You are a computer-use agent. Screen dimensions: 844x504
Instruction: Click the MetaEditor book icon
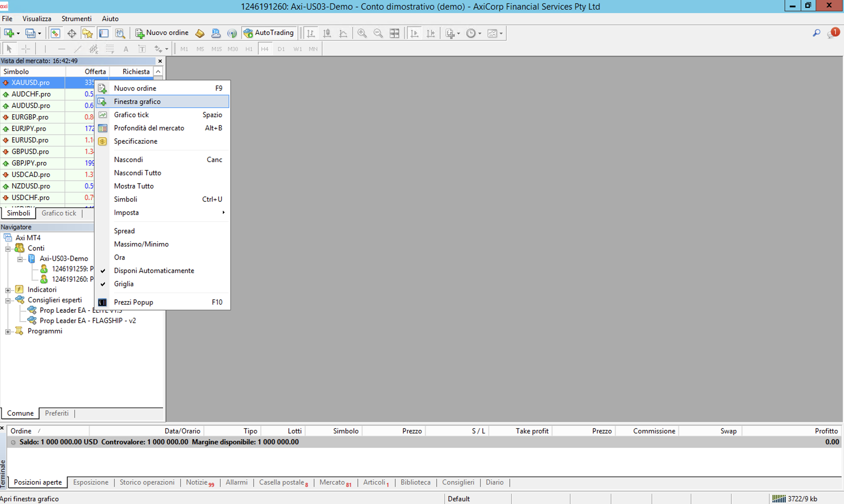tap(200, 33)
